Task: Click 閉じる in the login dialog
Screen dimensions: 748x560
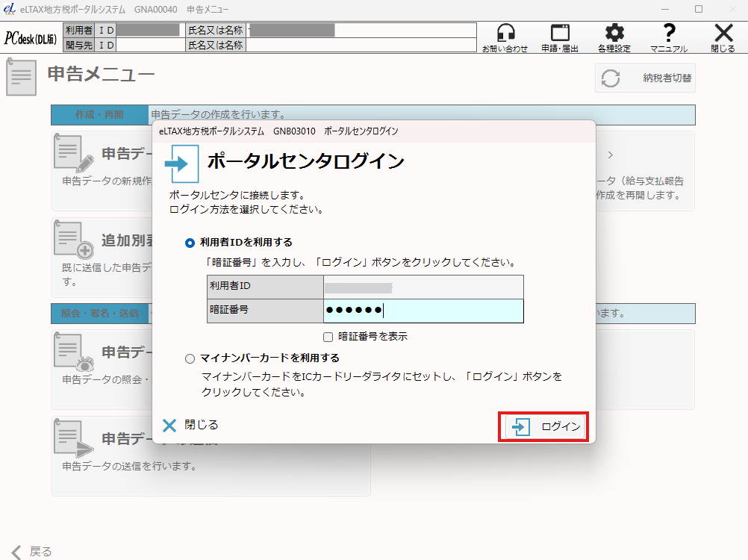Action: [x=191, y=425]
